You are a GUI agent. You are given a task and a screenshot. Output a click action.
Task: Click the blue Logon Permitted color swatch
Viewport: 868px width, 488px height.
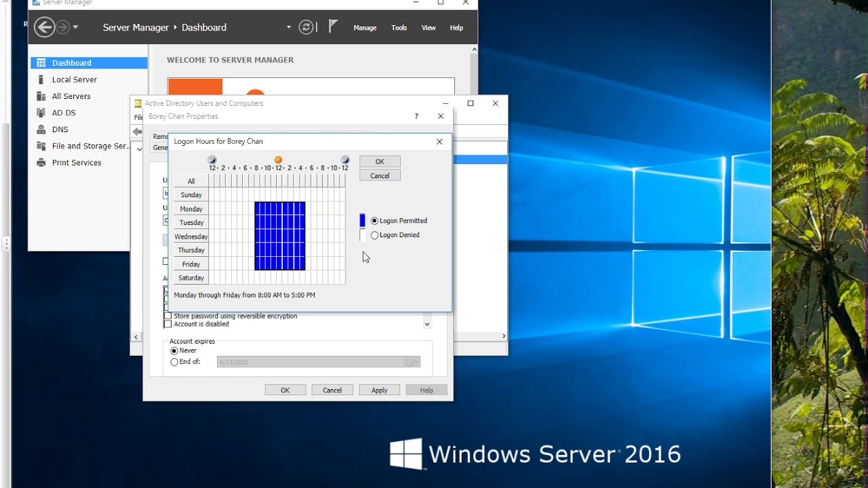coord(362,220)
